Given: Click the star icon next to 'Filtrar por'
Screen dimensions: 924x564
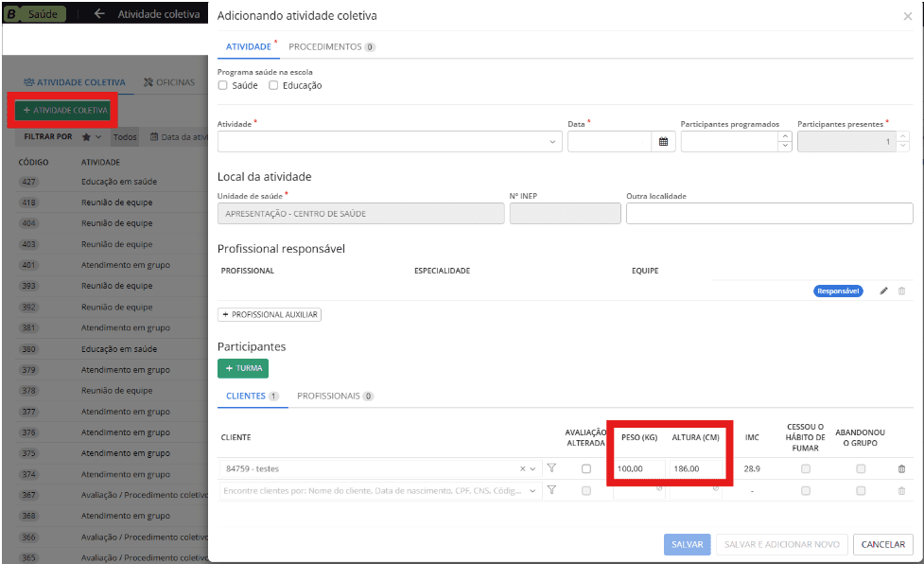Looking at the screenshot, I should pos(86,137).
